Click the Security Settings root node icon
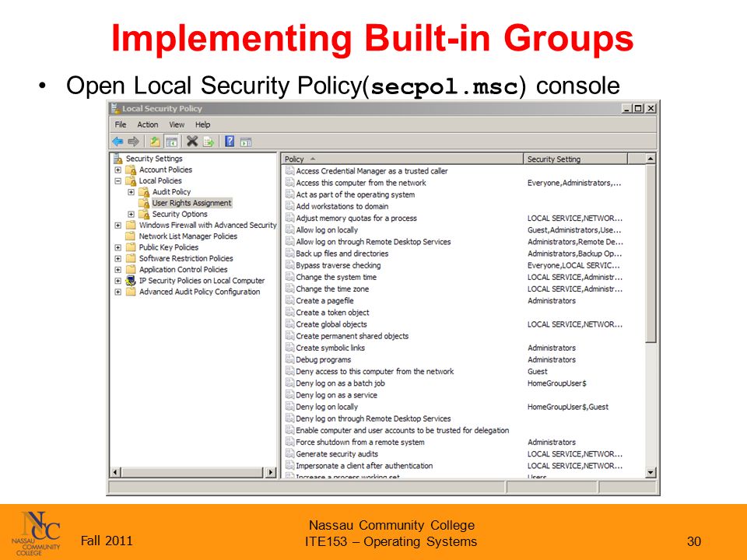 117,158
